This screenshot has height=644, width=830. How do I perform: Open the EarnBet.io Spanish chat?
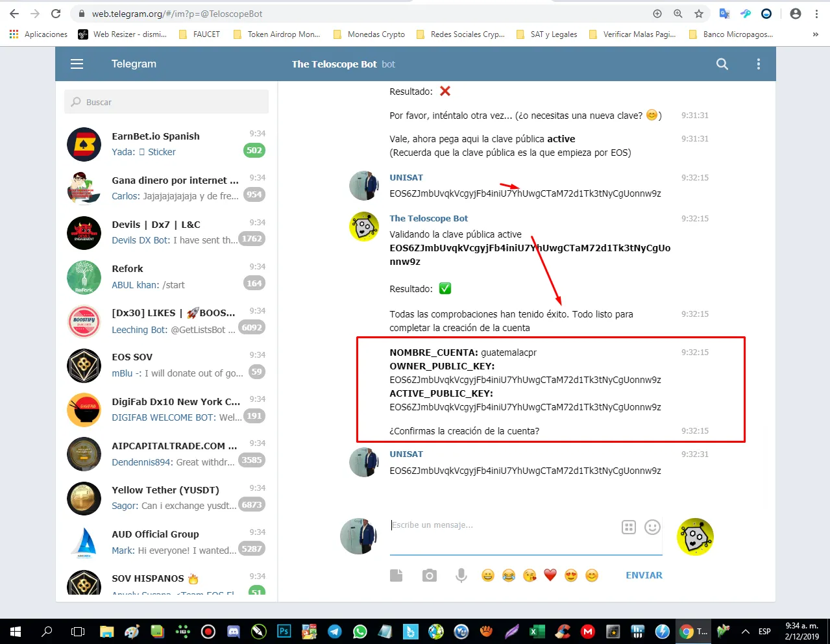167,143
